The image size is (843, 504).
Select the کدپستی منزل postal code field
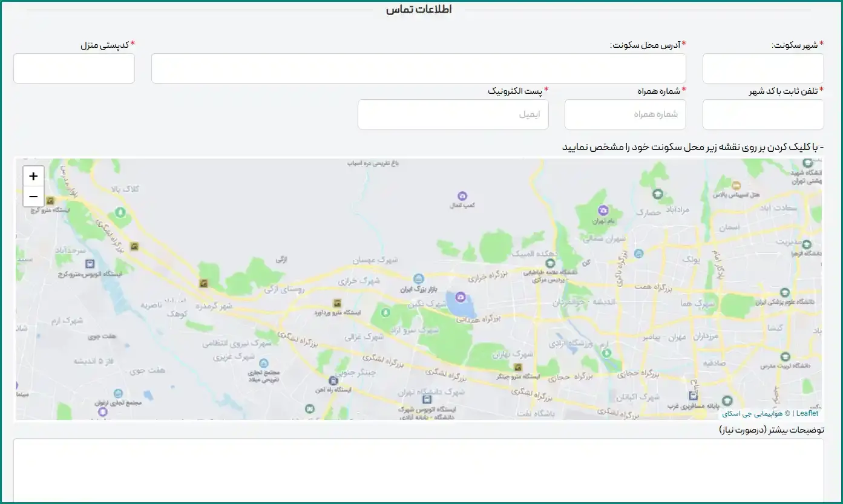tap(74, 68)
